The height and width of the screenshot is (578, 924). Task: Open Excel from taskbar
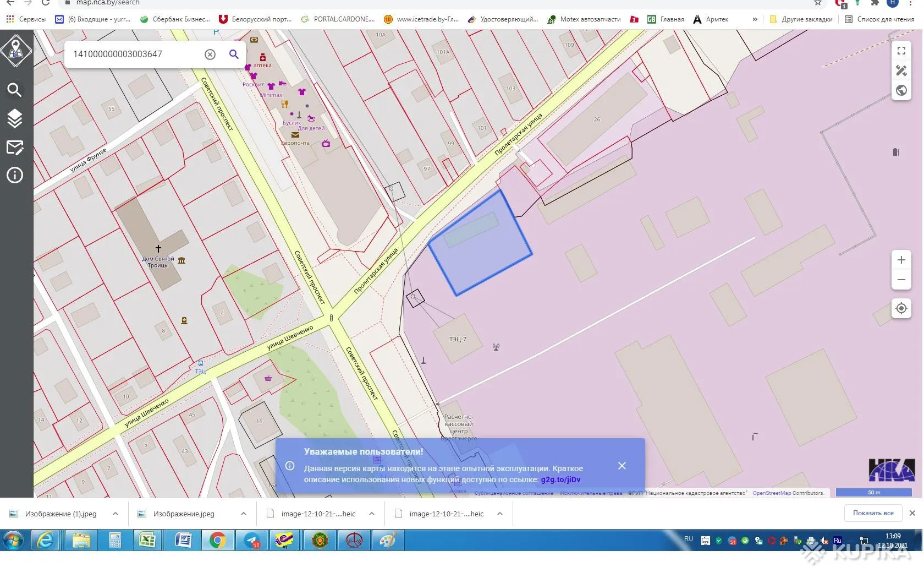tap(147, 541)
